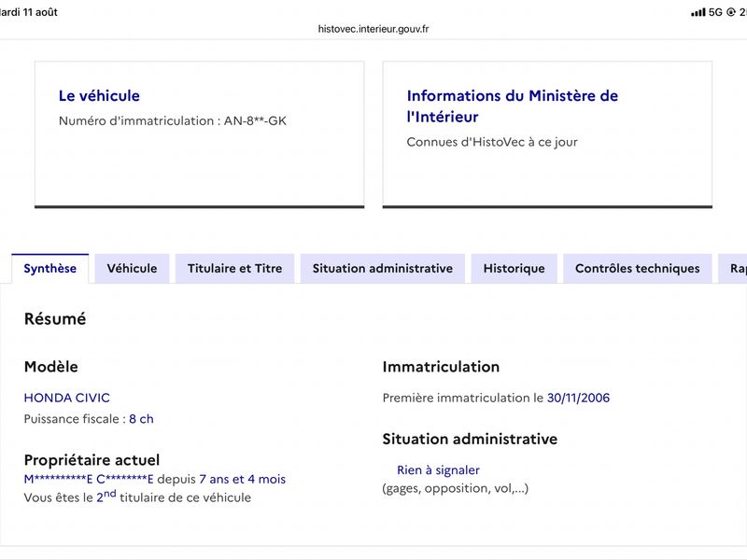
Task: Open the Situation administrative tab
Action: tap(383, 269)
